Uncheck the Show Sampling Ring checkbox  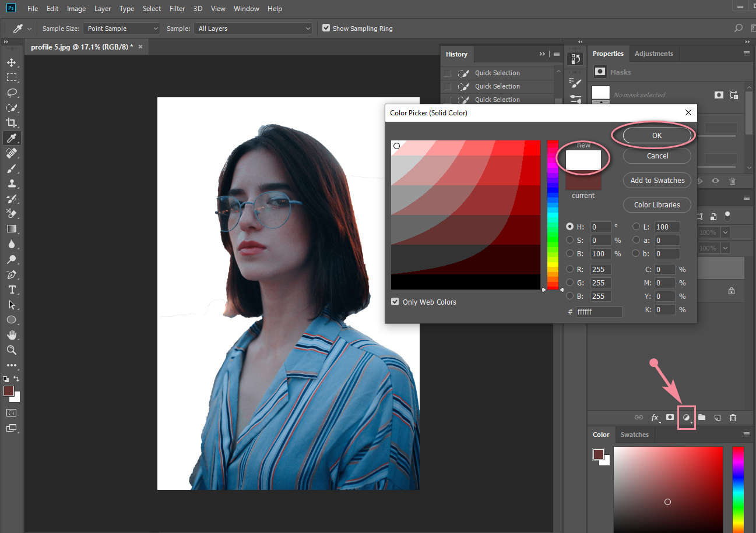click(326, 28)
